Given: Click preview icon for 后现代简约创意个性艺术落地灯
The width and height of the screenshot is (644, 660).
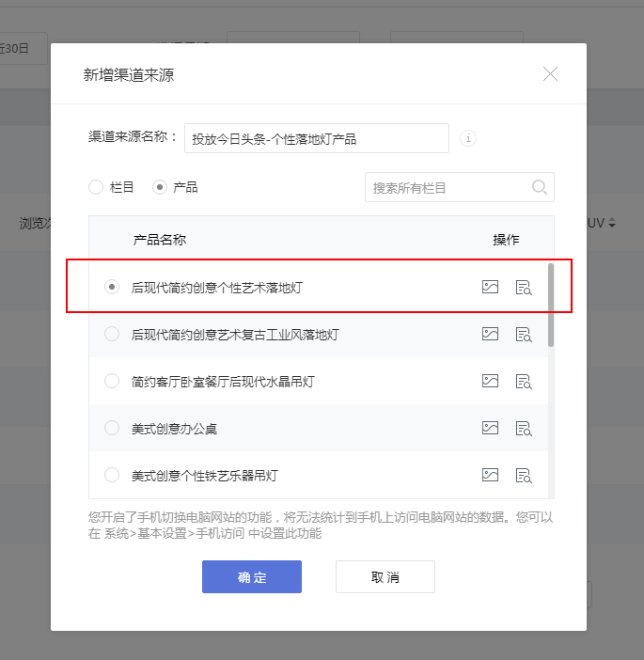Looking at the screenshot, I should (524, 287).
